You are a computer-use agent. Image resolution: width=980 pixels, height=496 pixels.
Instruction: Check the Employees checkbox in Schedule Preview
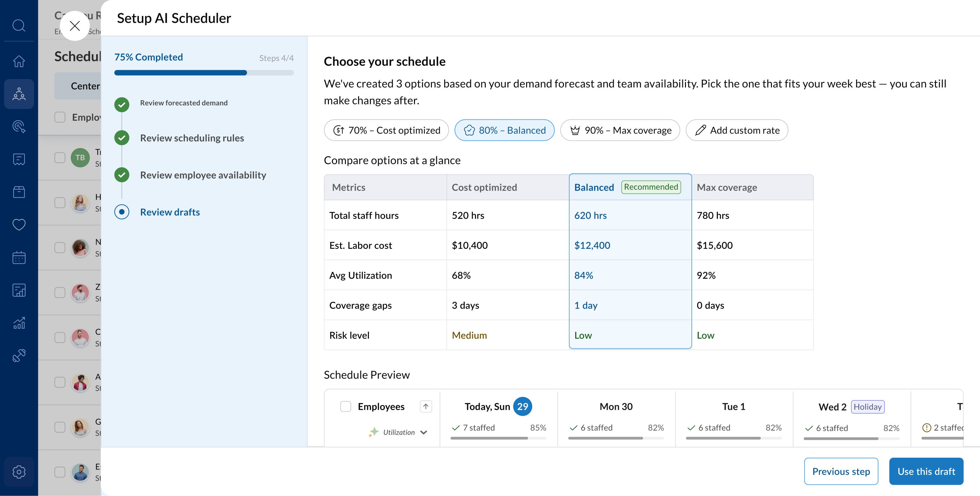click(346, 406)
